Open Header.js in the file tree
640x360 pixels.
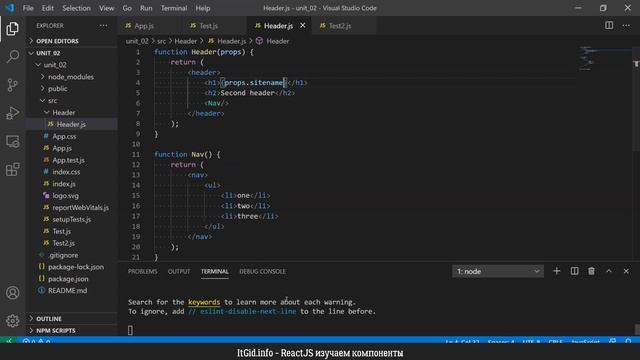point(71,124)
